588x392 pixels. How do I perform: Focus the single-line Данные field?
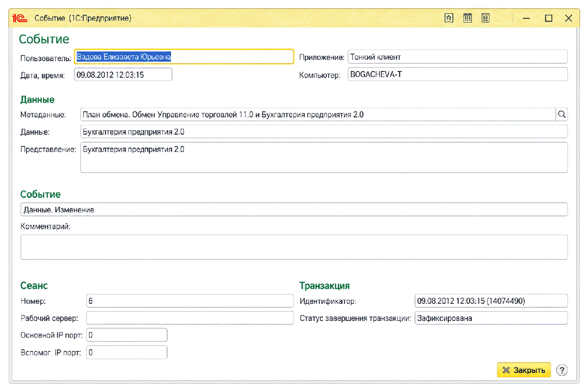point(324,132)
